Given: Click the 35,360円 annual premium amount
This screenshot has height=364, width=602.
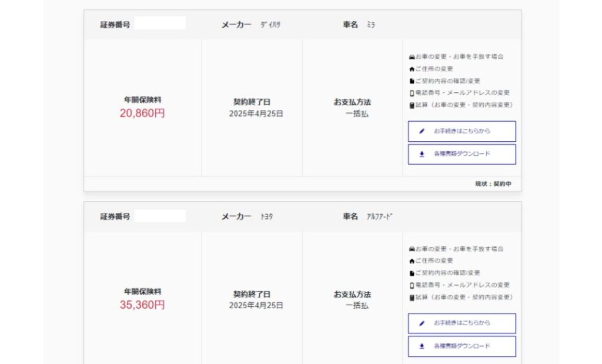Looking at the screenshot, I should click(142, 305).
